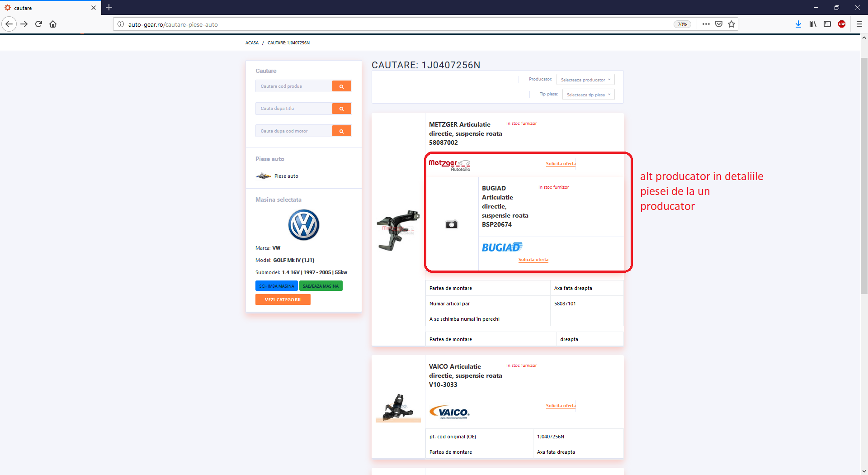Open METZGER Articulatie 58087002 title

pyautogui.click(x=466, y=133)
